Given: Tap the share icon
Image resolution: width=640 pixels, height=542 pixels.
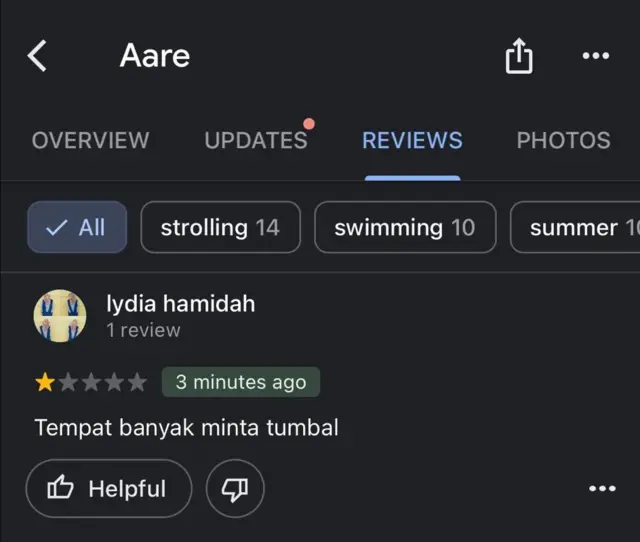Looking at the screenshot, I should [518, 57].
